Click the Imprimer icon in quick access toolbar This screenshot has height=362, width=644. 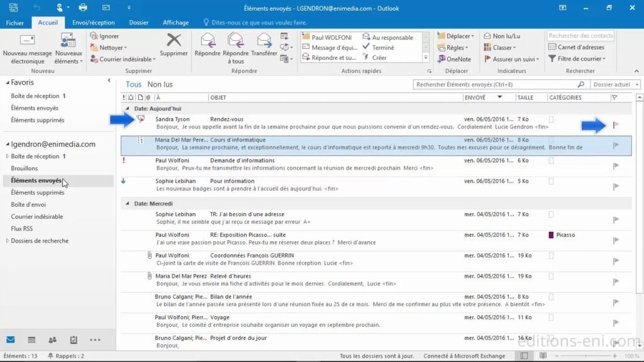pos(82,8)
